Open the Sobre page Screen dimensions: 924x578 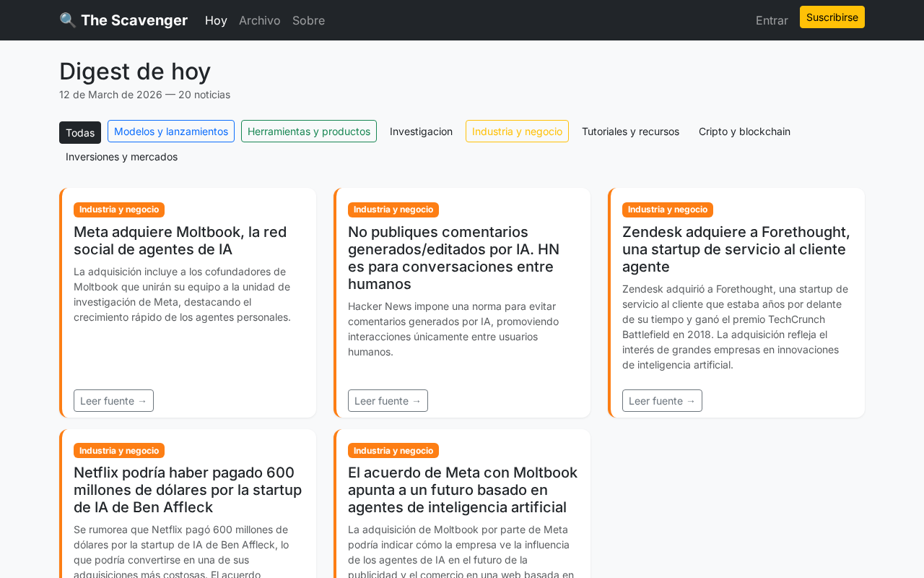pyautogui.click(x=308, y=20)
